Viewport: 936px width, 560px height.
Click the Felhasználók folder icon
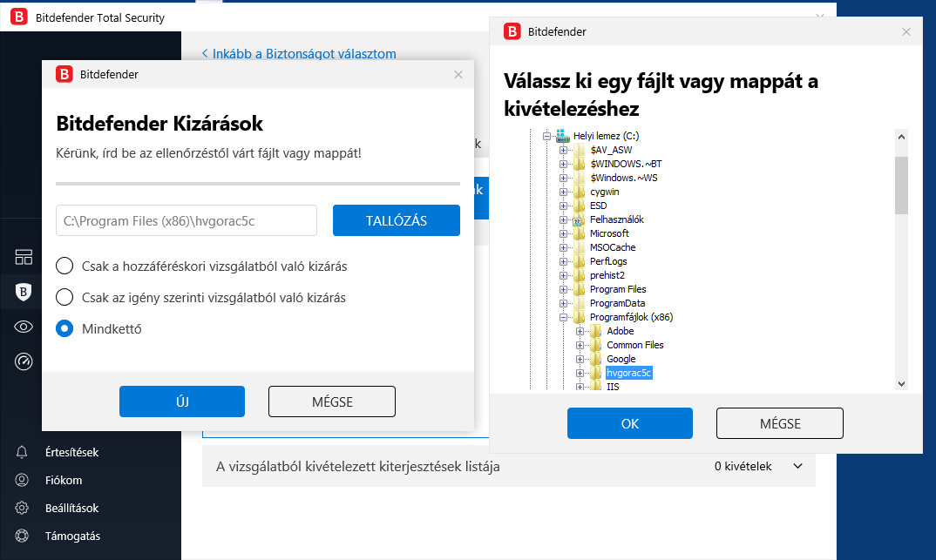(x=579, y=220)
